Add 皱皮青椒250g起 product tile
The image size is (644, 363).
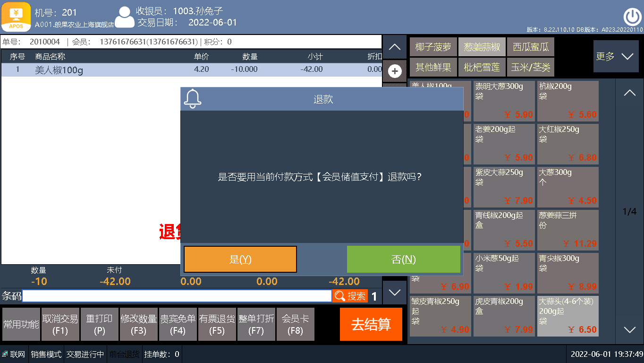[441, 316]
